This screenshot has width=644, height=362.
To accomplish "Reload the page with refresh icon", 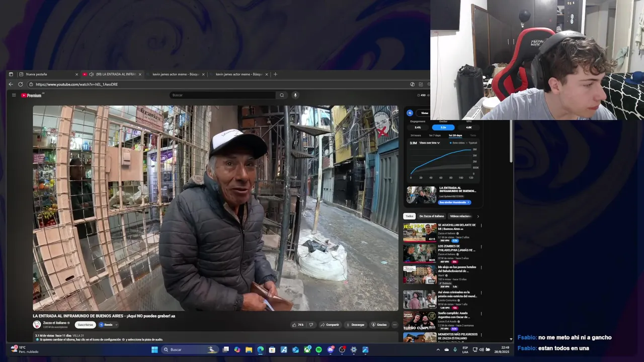I will point(21,84).
